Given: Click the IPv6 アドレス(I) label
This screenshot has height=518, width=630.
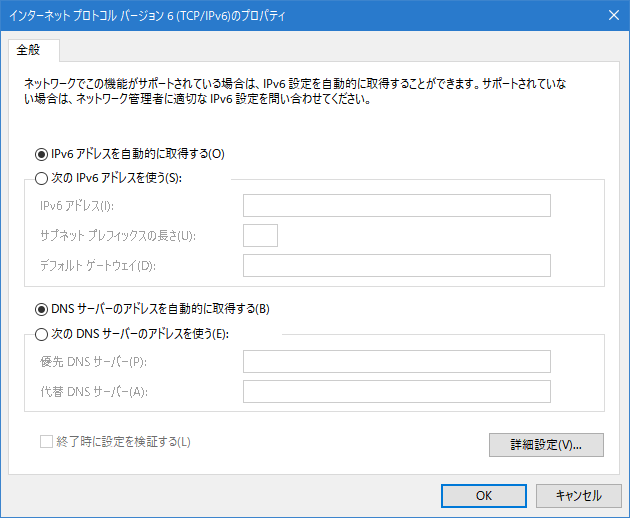Looking at the screenshot, I should pos(77,206).
